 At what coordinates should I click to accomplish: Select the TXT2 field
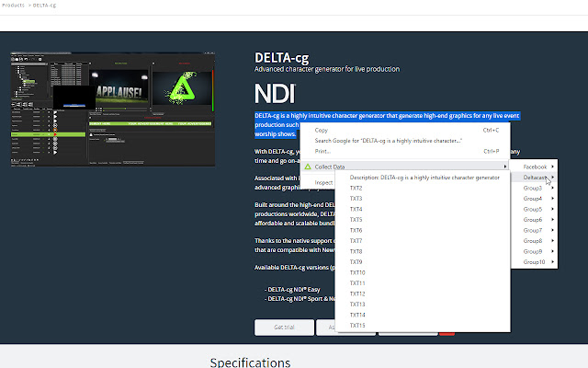point(423,188)
